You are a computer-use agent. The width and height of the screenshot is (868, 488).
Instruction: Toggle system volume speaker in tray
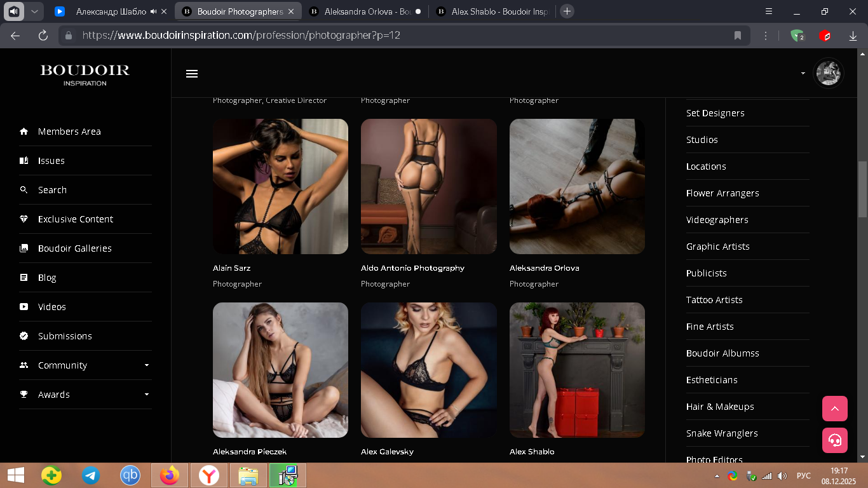(x=782, y=476)
